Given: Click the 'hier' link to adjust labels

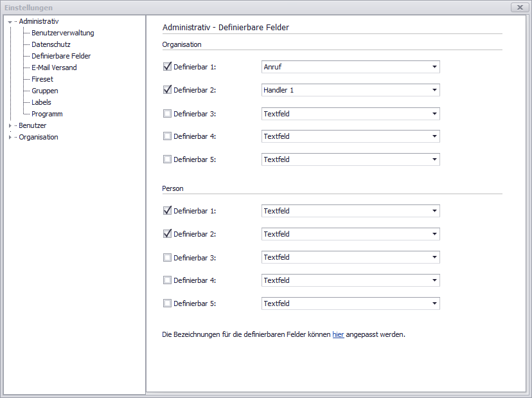Looking at the screenshot, I should click(338, 335).
